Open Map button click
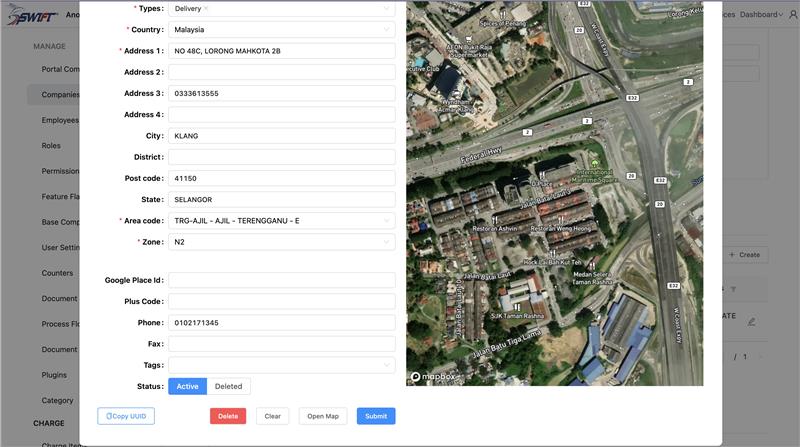 (x=323, y=416)
